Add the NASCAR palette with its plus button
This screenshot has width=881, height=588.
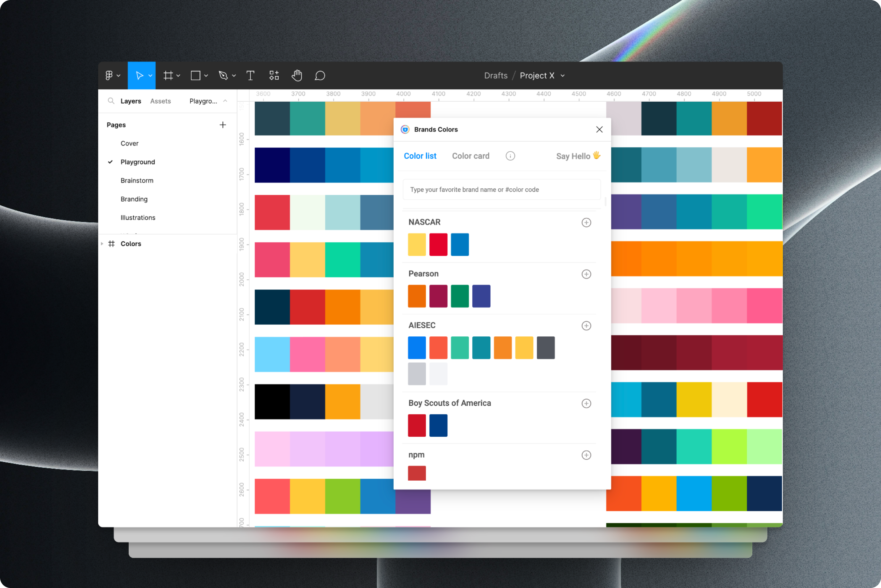586,222
